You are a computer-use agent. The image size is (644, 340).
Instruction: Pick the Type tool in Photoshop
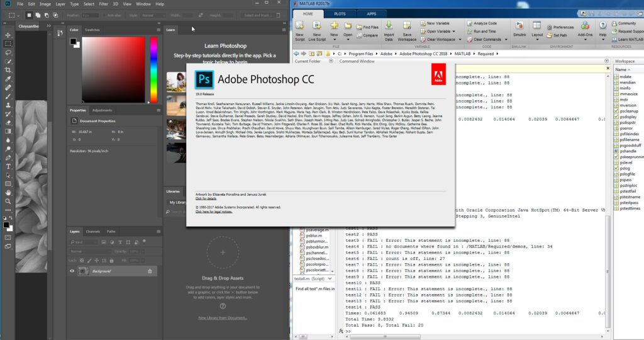point(8,166)
